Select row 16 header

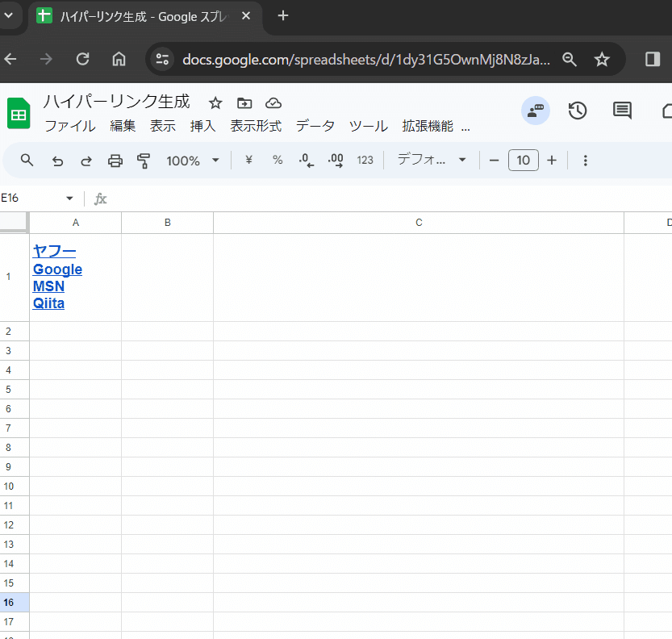(15, 603)
